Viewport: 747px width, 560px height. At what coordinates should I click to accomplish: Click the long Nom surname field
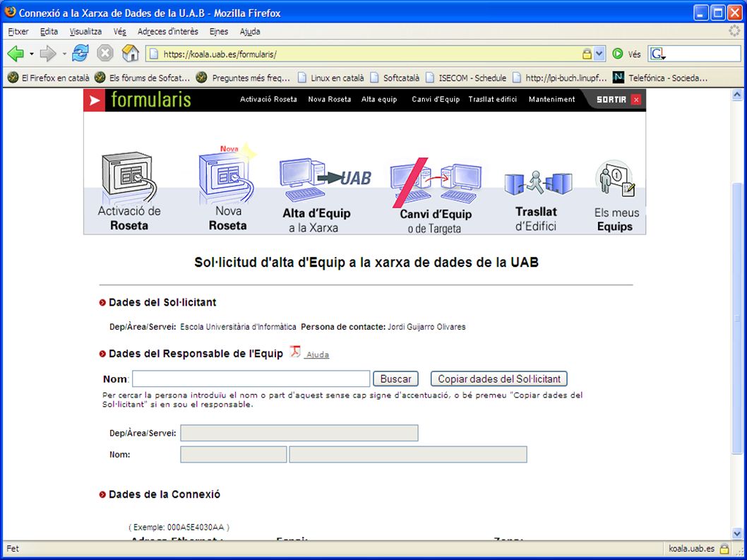pos(408,455)
